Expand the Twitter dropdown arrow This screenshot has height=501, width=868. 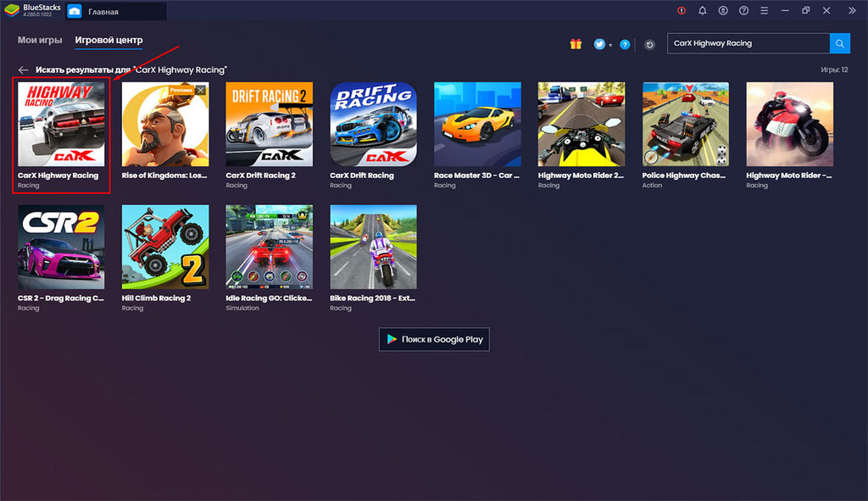[610, 46]
